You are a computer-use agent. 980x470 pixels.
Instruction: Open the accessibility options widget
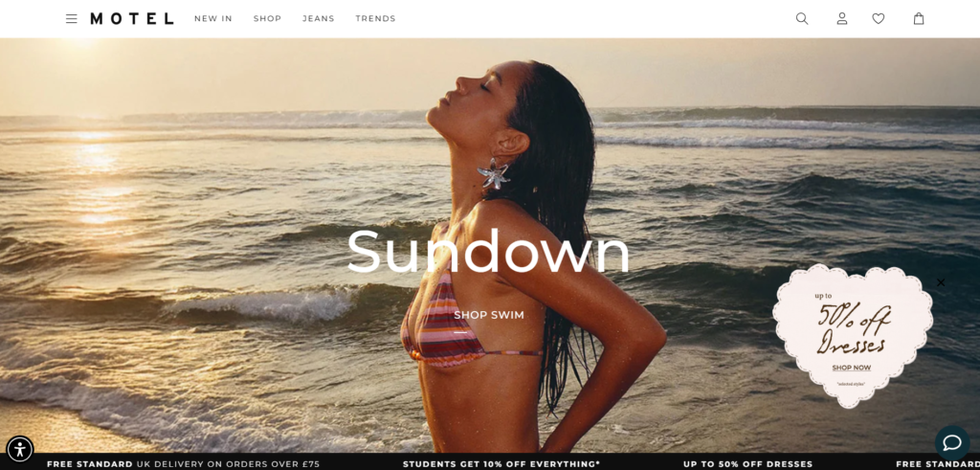(20, 449)
